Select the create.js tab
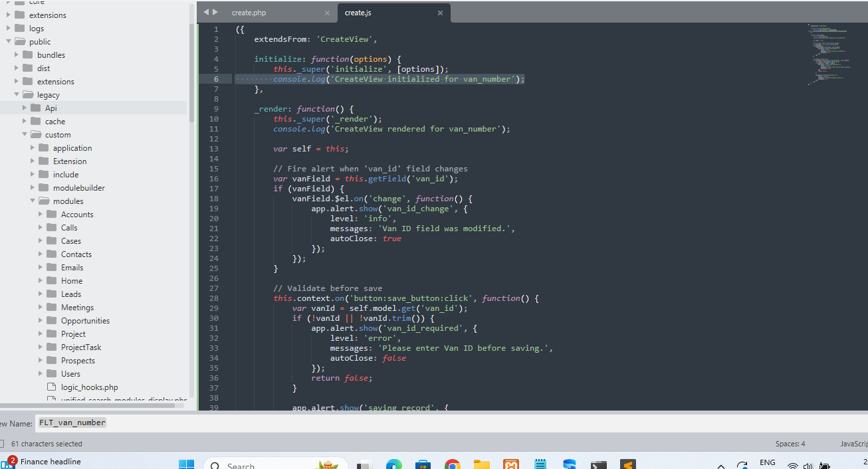 point(358,13)
